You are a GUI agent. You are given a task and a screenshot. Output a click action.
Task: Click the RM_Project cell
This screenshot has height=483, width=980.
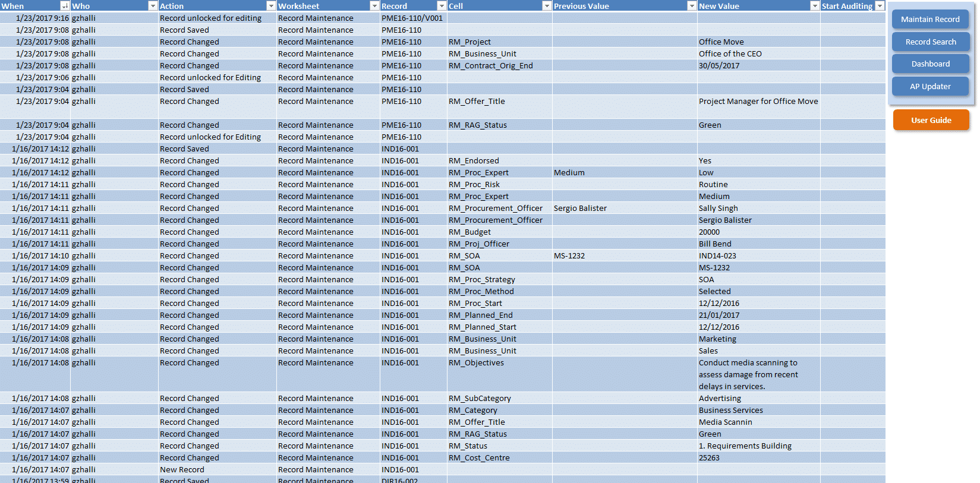tap(500, 42)
